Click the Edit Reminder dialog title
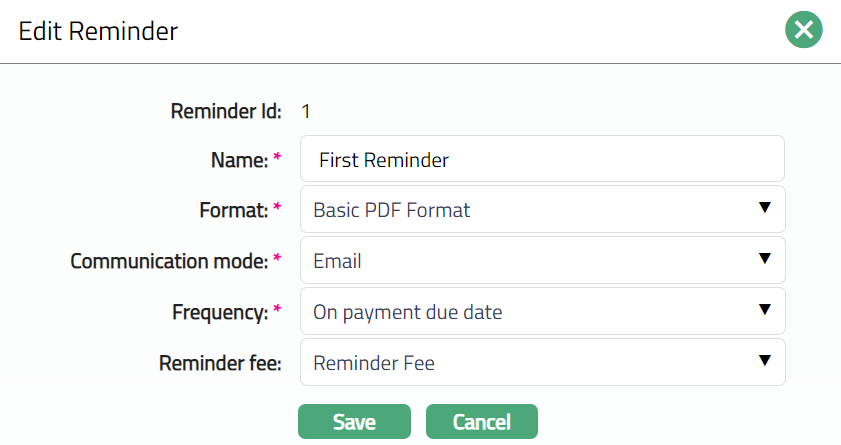Screen dimensions: 841x445 click(x=98, y=31)
